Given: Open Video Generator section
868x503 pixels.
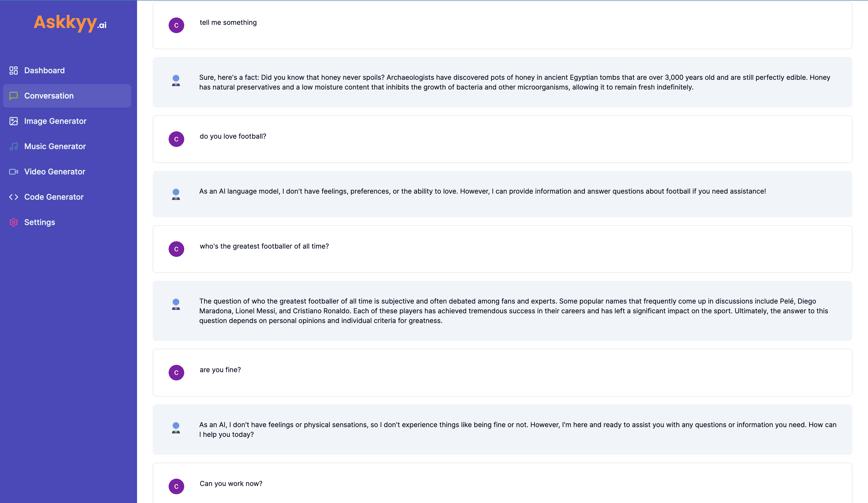Looking at the screenshot, I should (54, 172).
